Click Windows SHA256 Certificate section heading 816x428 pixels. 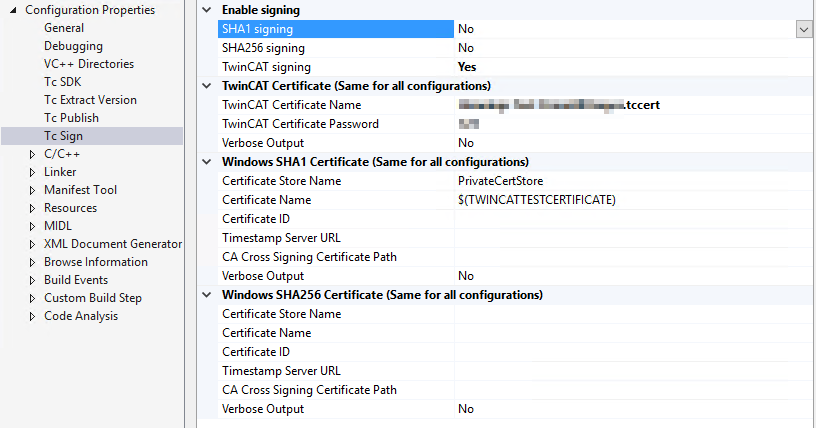pyautogui.click(x=382, y=295)
